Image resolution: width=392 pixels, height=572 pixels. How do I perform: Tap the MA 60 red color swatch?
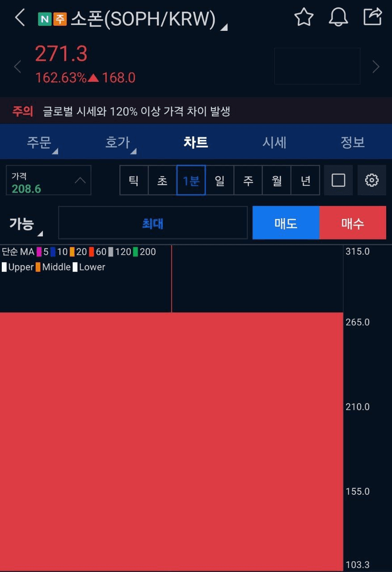click(91, 252)
